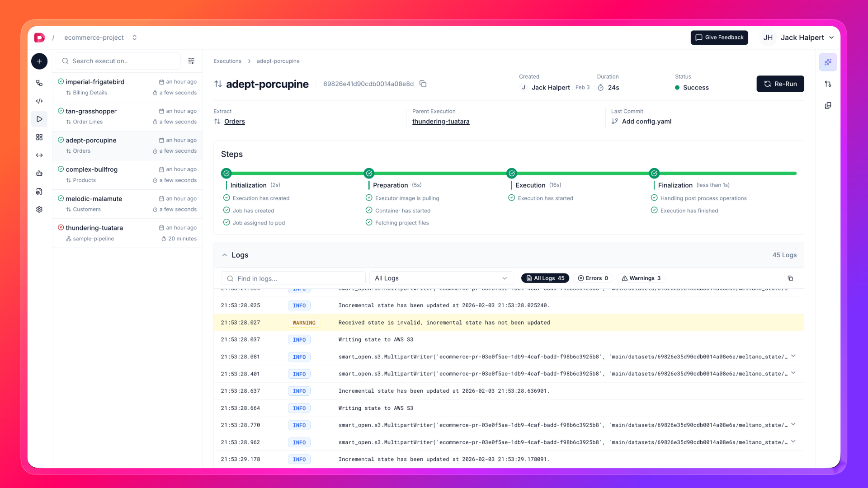Select the All Logs 45 filter
The width and height of the screenshot is (868, 488).
pos(545,278)
